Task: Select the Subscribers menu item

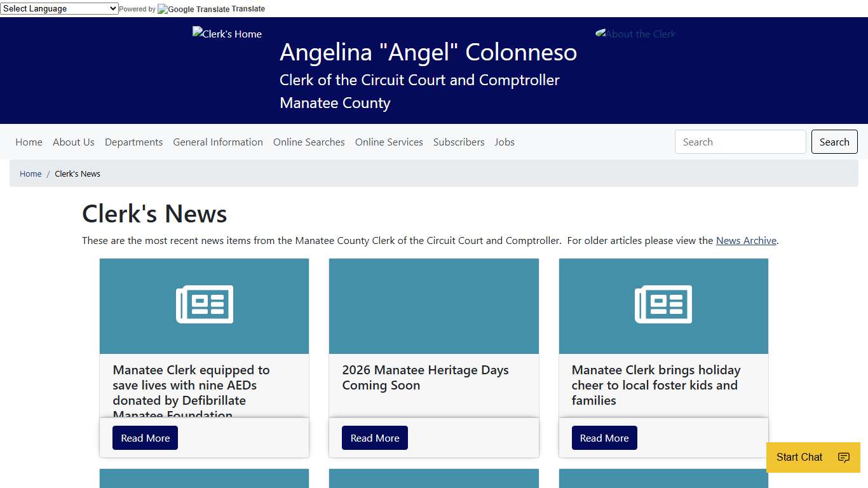Action: [x=459, y=142]
